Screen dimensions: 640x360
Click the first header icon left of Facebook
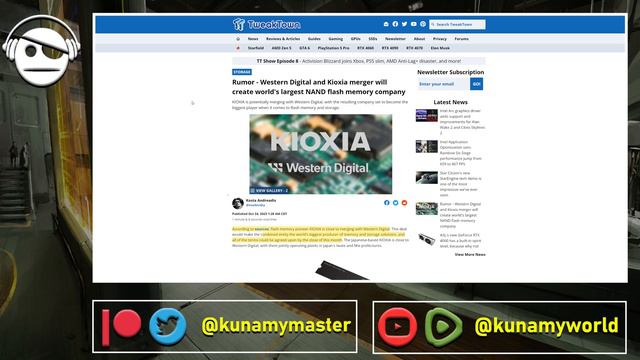pyautogui.click(x=386, y=24)
